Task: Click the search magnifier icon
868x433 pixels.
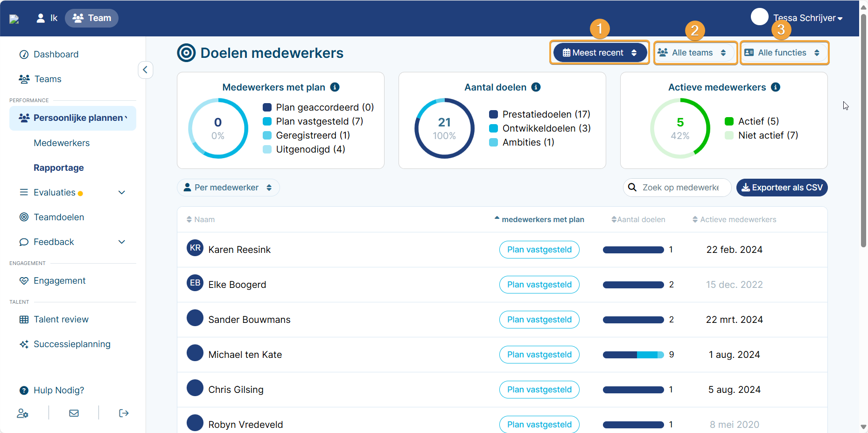Action: [632, 188]
